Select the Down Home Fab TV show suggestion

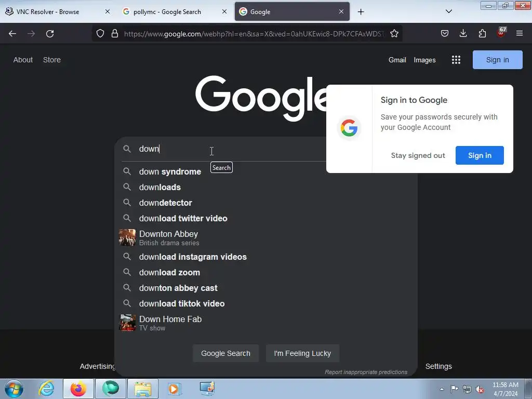coord(265,323)
